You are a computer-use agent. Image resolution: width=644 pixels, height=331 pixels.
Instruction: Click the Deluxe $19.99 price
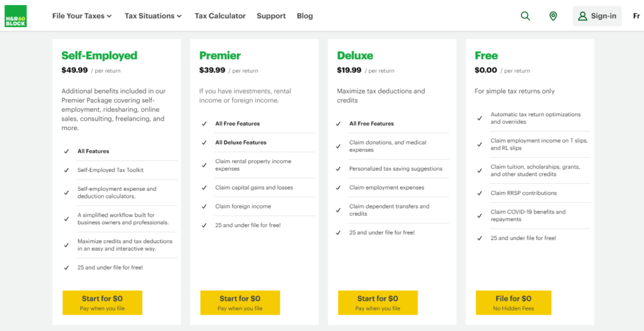[349, 70]
